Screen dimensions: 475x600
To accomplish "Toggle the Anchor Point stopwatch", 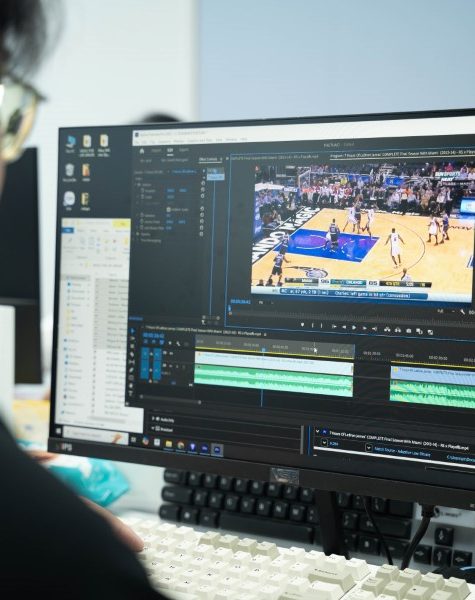I will (142, 222).
